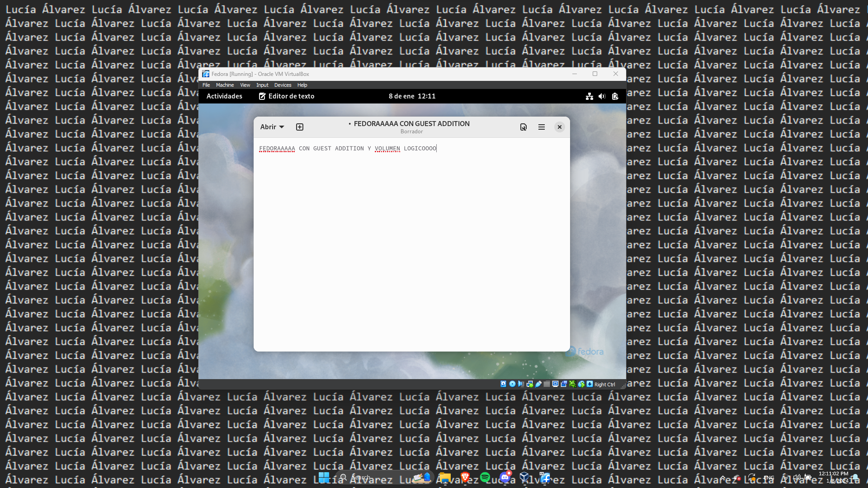Screen dimensions: 868x488
Task: Click the GNOME network status icon
Action: tap(590, 96)
